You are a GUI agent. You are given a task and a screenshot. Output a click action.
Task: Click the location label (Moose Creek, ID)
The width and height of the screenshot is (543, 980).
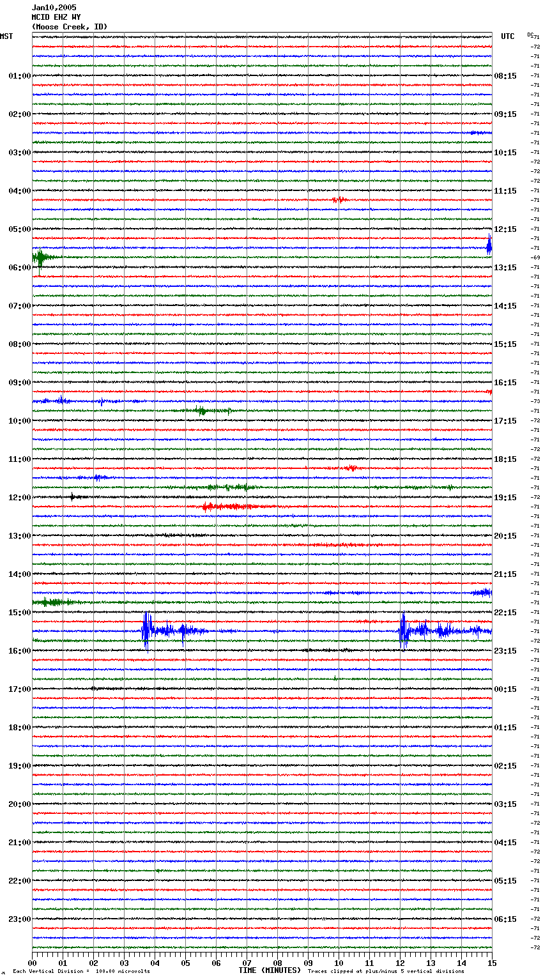(x=70, y=27)
